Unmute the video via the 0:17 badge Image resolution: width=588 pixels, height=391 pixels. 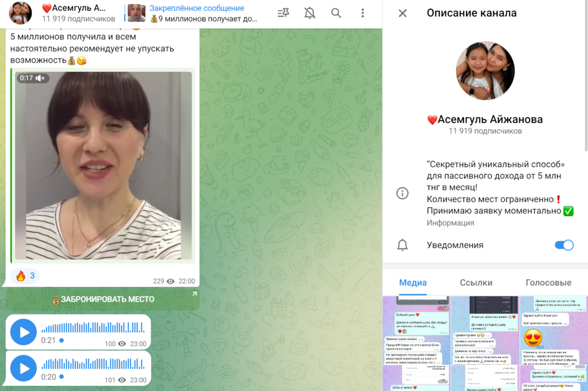pos(33,78)
